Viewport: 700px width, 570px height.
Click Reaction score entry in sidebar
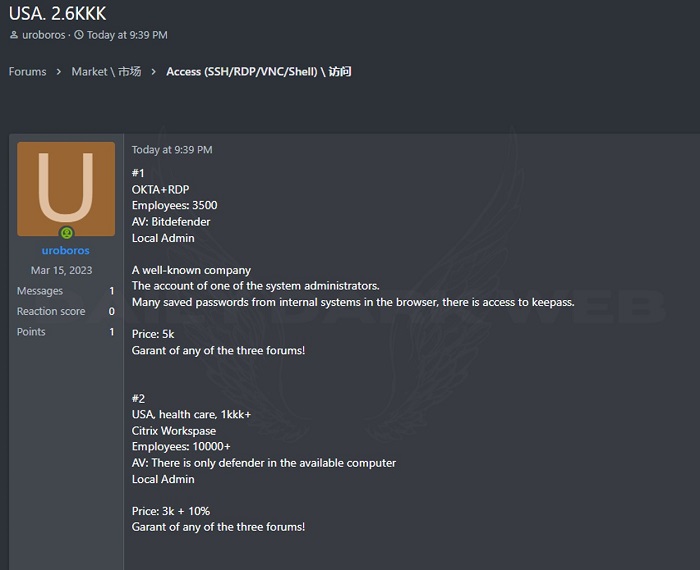66,312
